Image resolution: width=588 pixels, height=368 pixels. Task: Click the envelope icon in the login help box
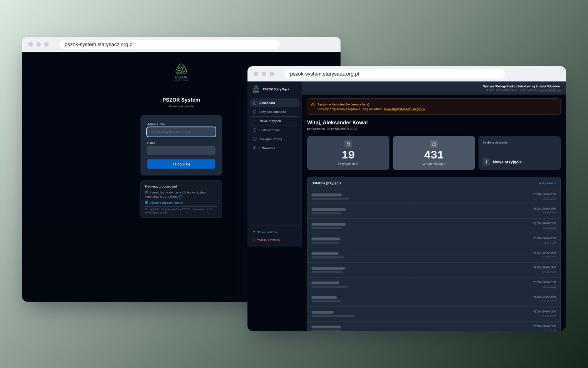pyautogui.click(x=147, y=203)
